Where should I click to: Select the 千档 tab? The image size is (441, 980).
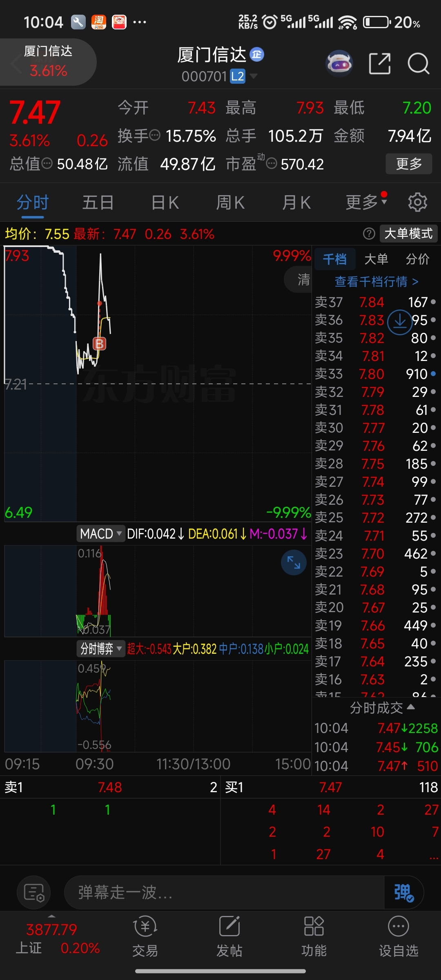pyautogui.click(x=334, y=259)
